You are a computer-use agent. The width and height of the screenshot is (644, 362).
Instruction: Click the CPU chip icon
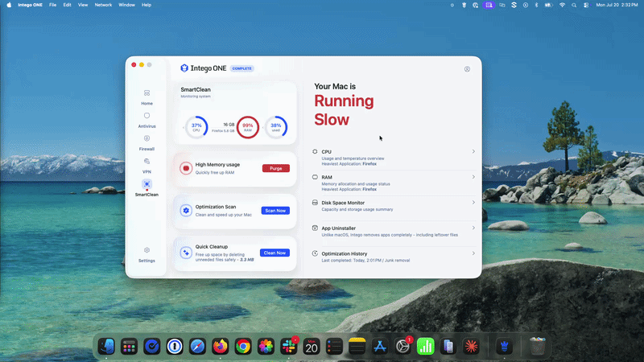pyautogui.click(x=315, y=151)
